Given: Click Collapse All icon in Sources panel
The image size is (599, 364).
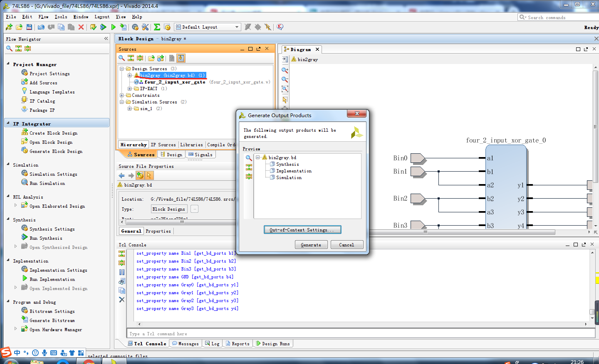Looking at the screenshot, I should pos(131,58).
